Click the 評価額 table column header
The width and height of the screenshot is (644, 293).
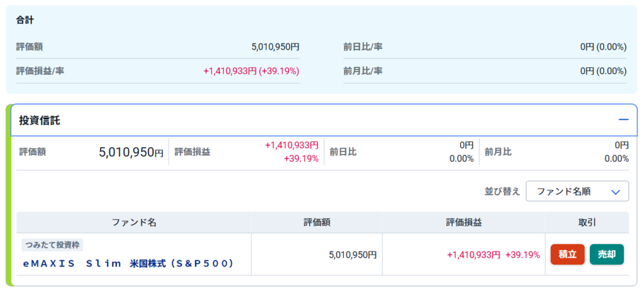coord(317,223)
